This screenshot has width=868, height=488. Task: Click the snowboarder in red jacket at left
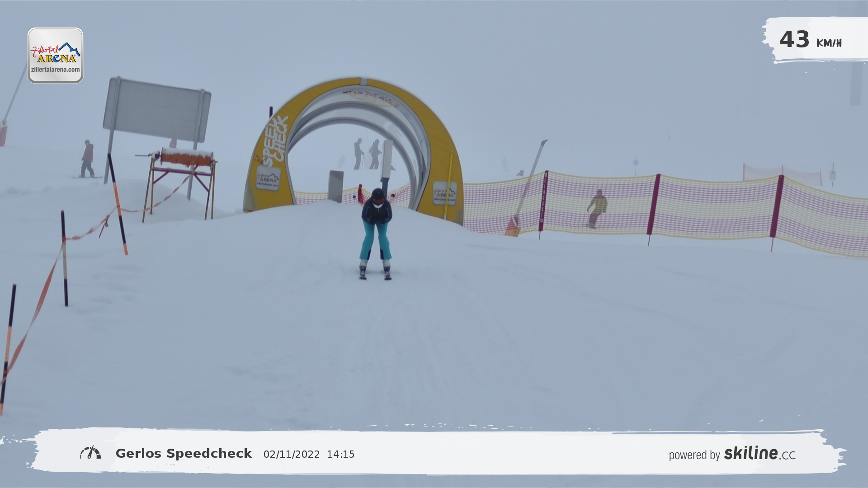pos(87,158)
